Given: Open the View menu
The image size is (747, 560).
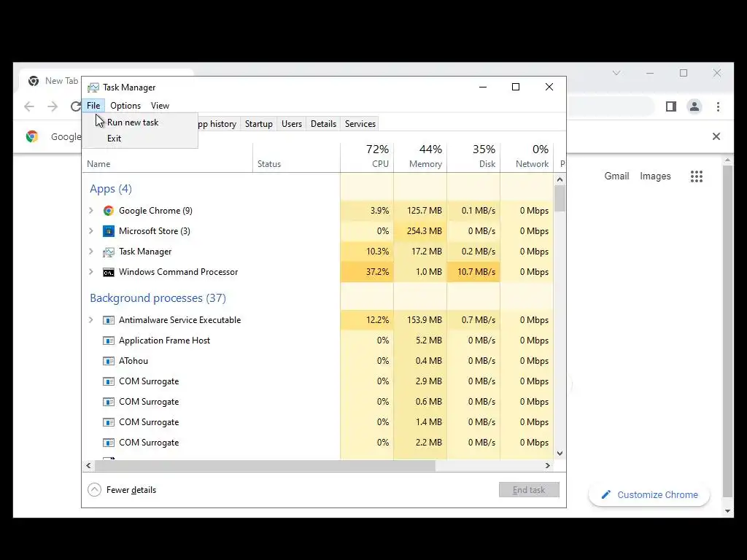Looking at the screenshot, I should coord(160,106).
